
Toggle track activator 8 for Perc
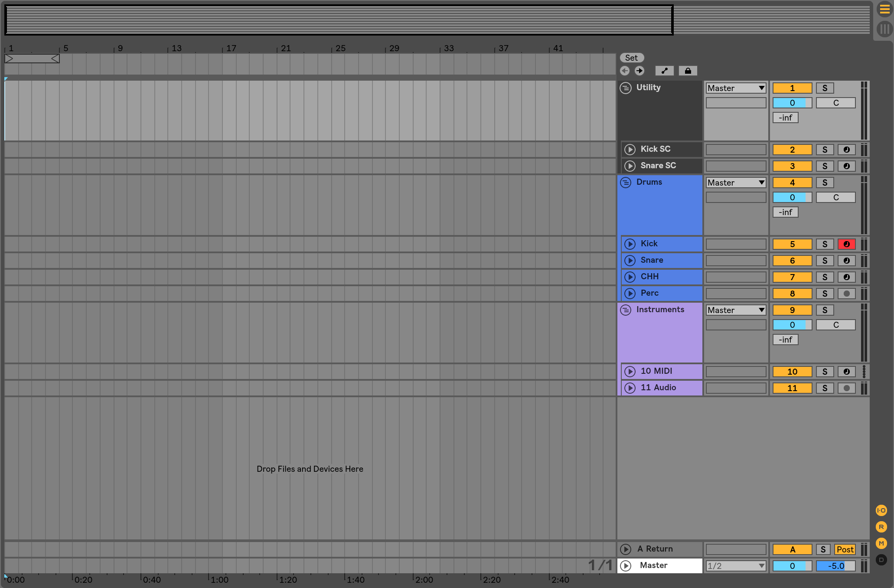[x=793, y=294]
